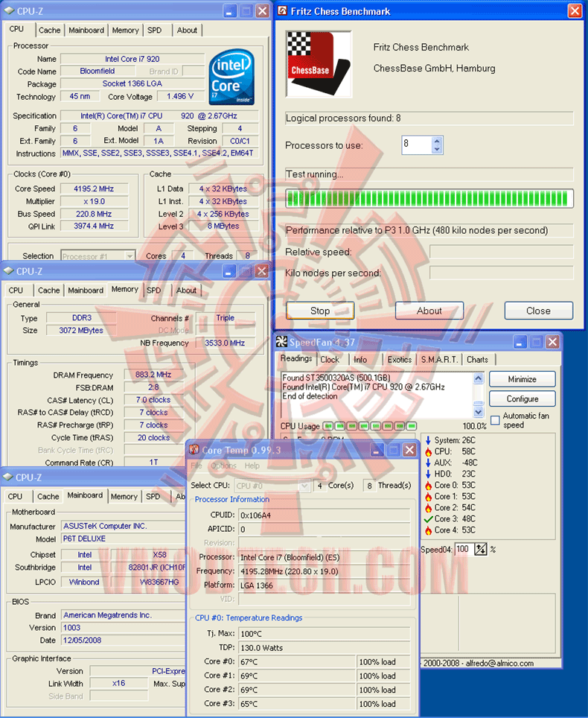Screen dimensions: 588x718
Task: Increase Processors to use value with up arrow
Action: (437, 141)
